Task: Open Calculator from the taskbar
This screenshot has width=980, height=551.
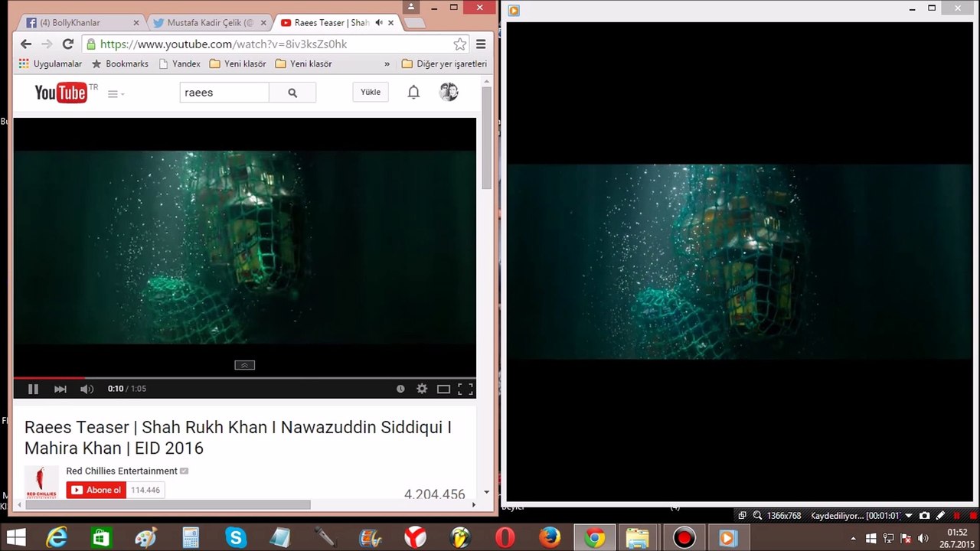Action: pos(190,538)
